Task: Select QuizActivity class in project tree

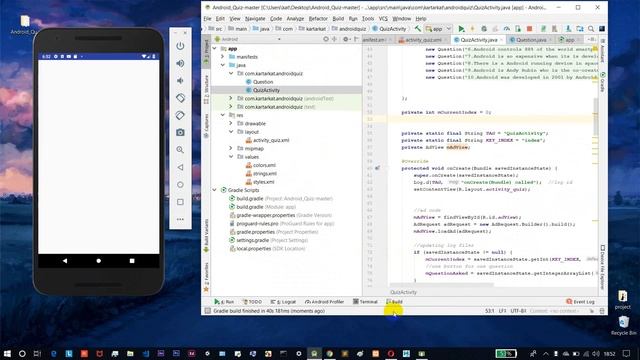Action: point(266,90)
